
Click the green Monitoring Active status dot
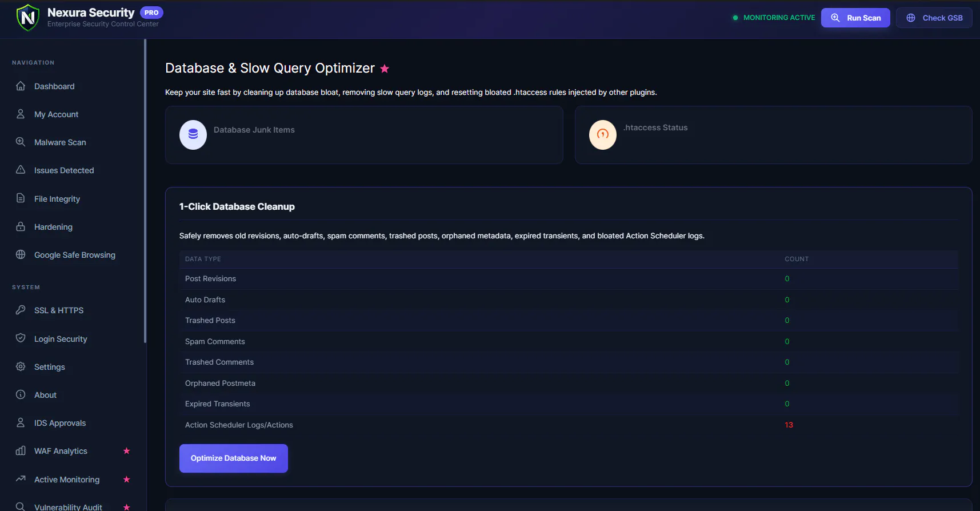click(x=735, y=18)
